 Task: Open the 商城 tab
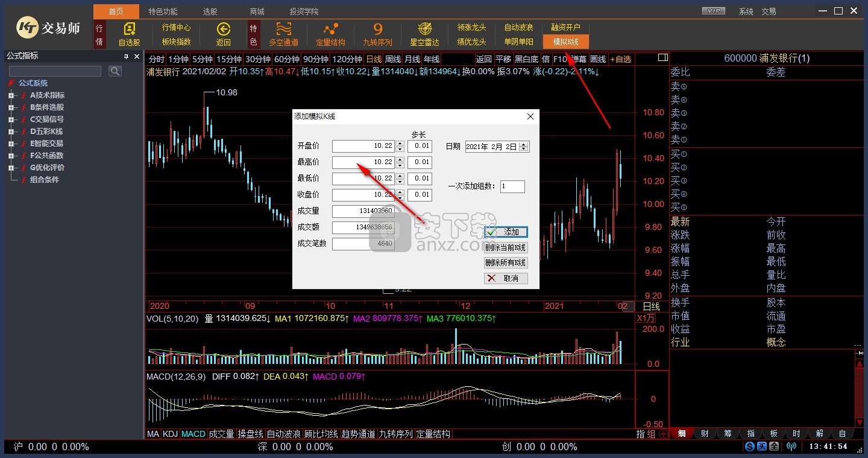click(x=257, y=11)
